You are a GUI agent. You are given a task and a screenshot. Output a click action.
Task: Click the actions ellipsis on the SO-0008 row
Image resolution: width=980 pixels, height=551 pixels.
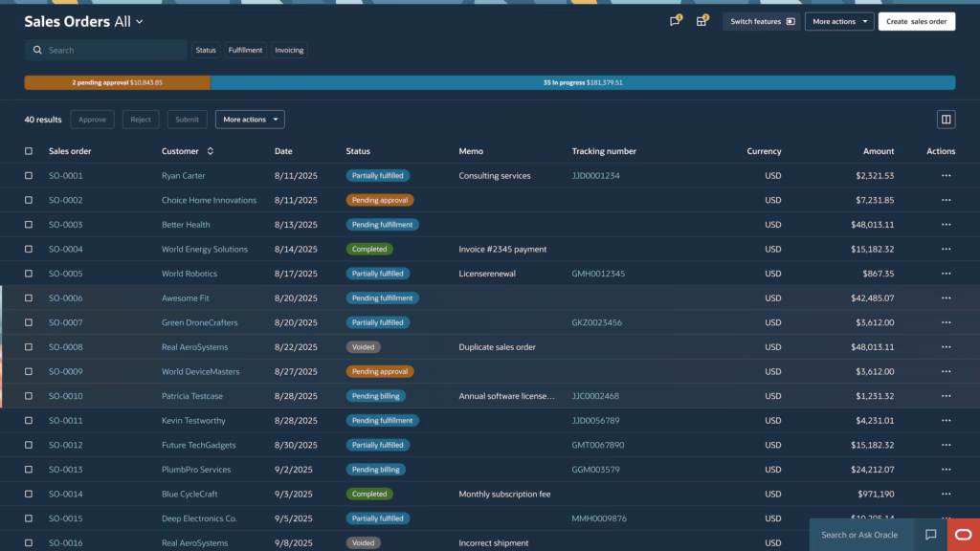[x=946, y=346]
